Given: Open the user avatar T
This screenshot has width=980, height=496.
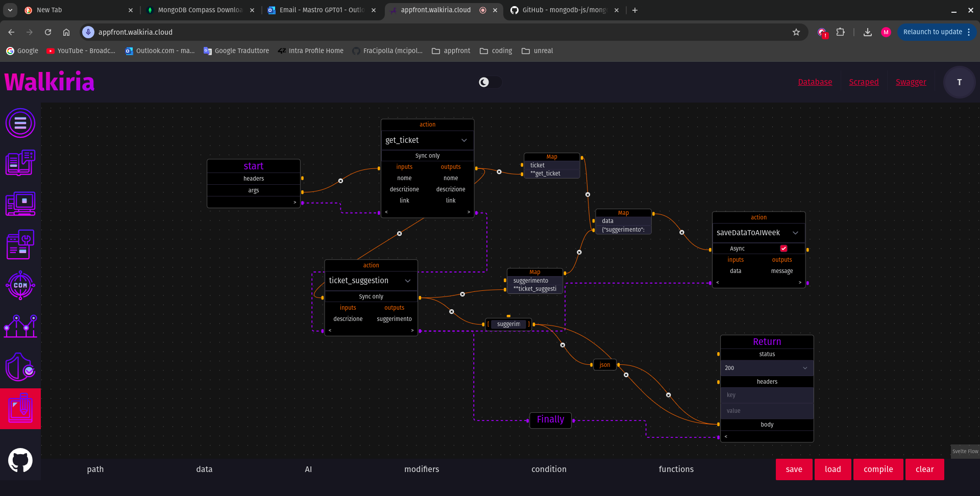Looking at the screenshot, I should pos(959,82).
